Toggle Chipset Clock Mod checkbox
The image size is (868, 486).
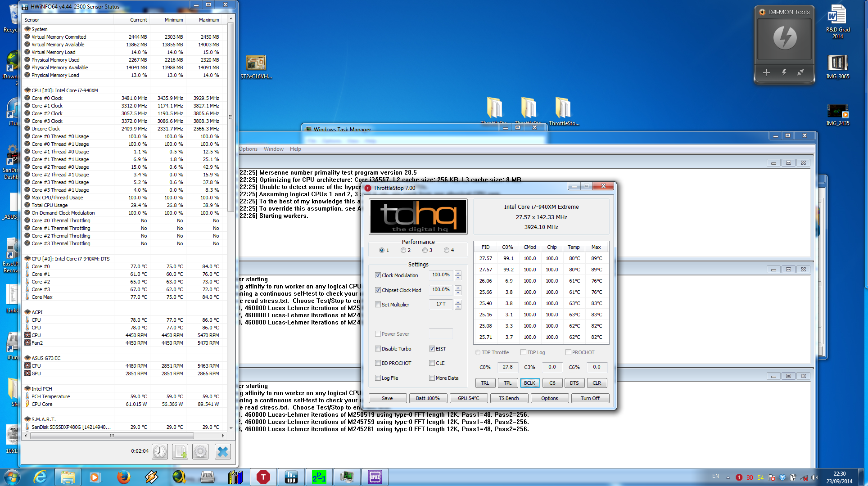[378, 290]
